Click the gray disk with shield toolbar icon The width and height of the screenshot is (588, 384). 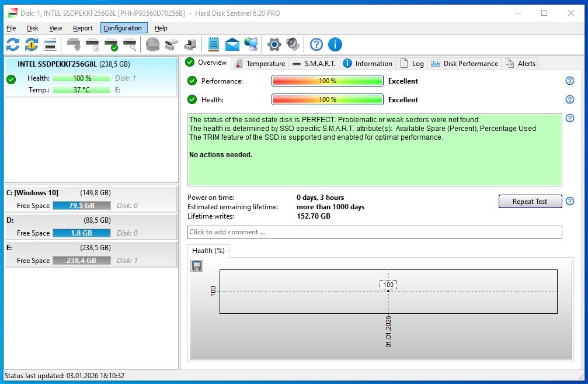(74, 44)
